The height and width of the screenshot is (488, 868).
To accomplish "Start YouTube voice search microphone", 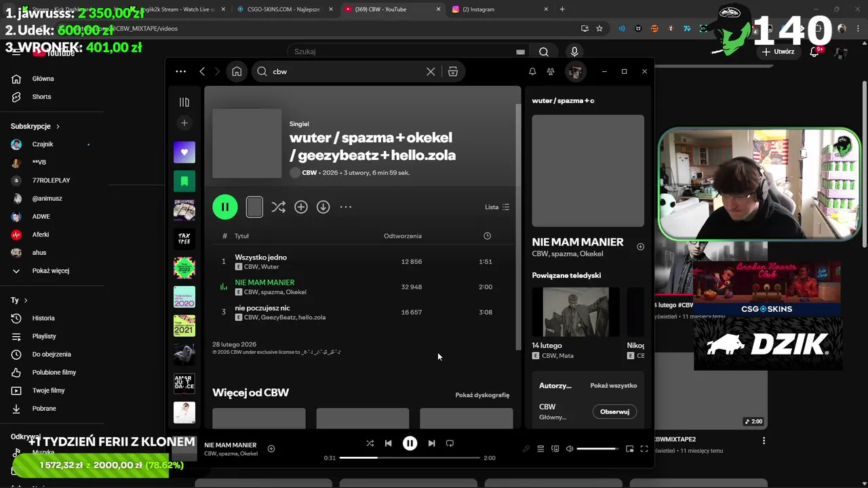I will tap(574, 52).
